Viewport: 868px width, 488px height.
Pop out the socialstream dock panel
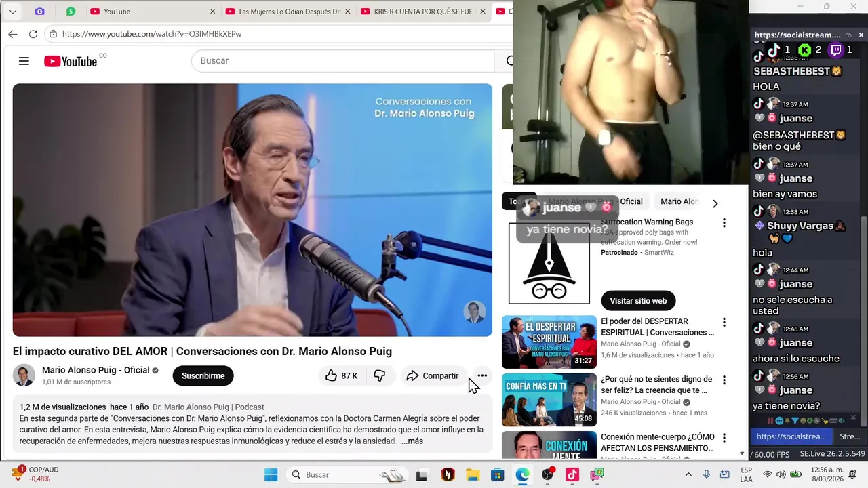click(849, 35)
